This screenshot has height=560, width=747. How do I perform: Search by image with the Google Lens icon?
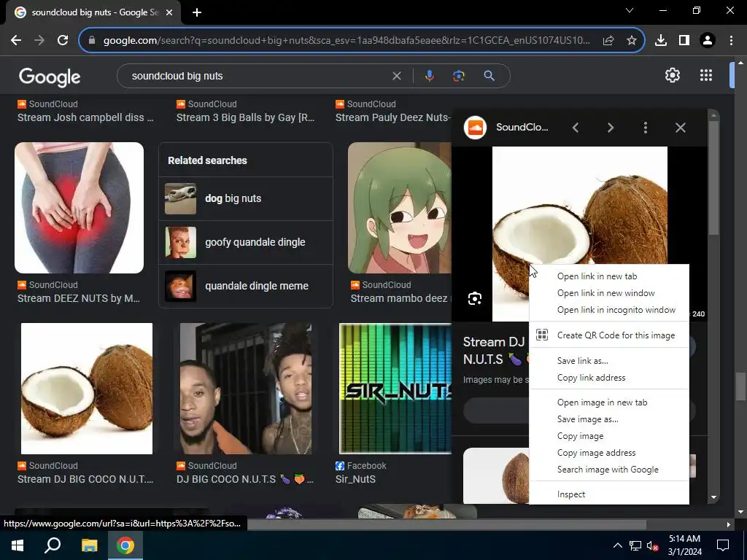pos(459,76)
